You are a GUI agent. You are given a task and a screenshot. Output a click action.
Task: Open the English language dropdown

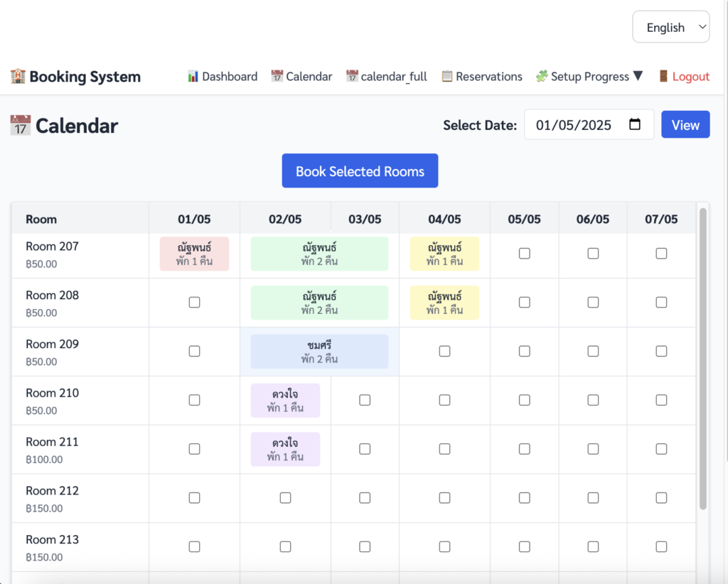coord(671,27)
